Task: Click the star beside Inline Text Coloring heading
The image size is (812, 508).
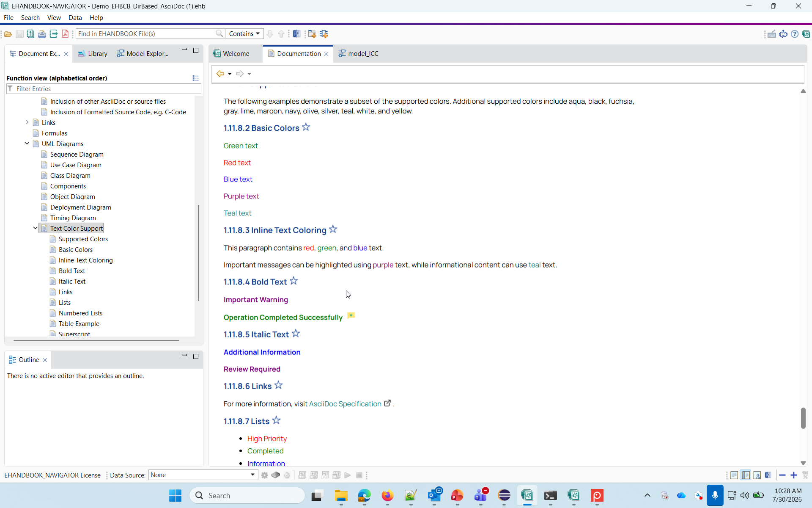Action: (x=333, y=229)
